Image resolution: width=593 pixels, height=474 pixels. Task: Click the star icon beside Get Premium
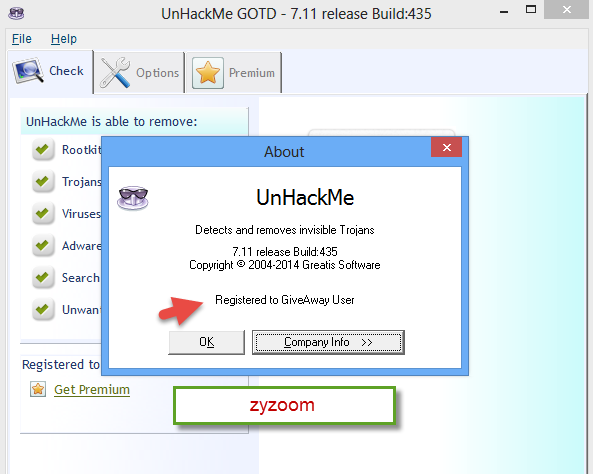(x=38, y=389)
